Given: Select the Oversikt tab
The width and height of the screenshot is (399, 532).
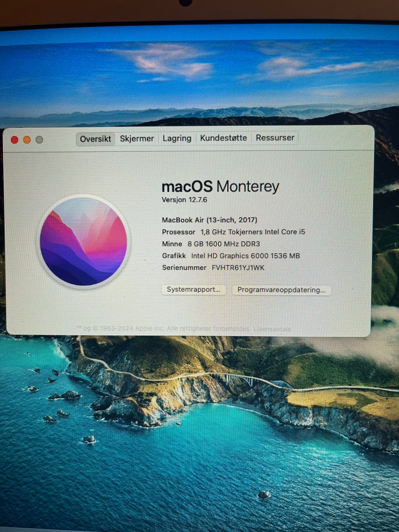Looking at the screenshot, I should (x=96, y=139).
